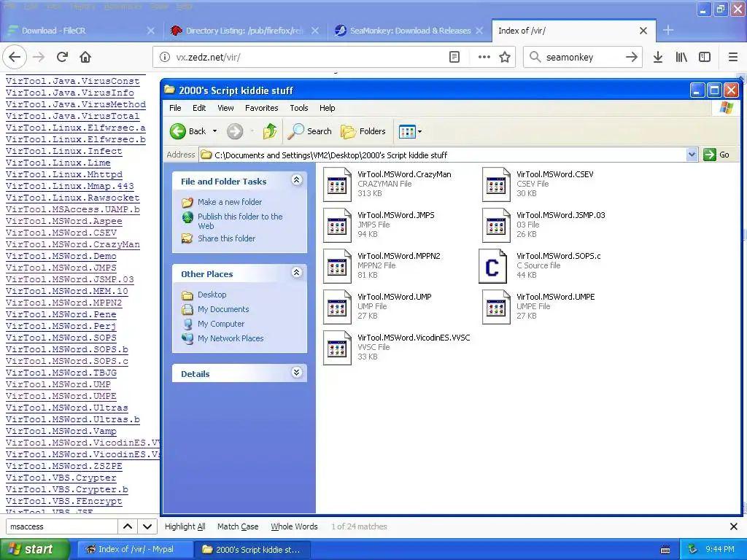
Task: View site information icon in the address bar
Action: click(165, 57)
